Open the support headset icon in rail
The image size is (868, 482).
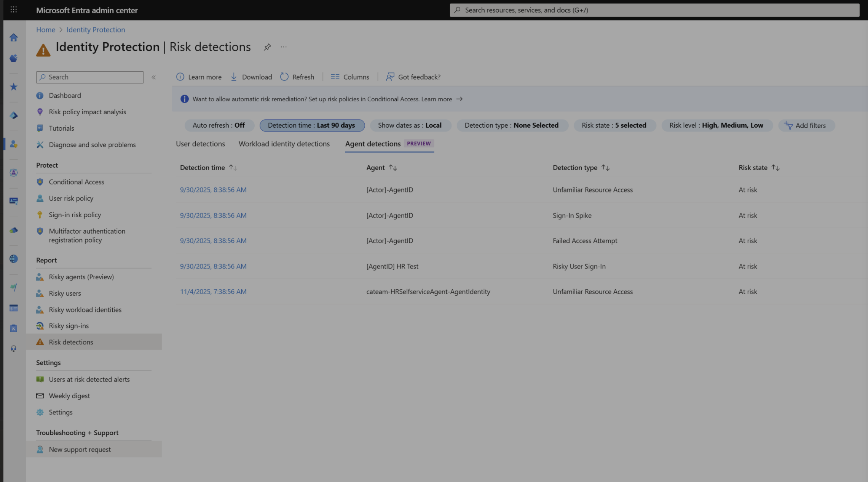[14, 349]
